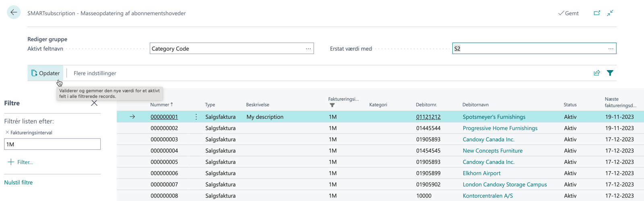
Task: Open Aktivt feltnavn lookup ellipsis
Action: [x=308, y=49]
